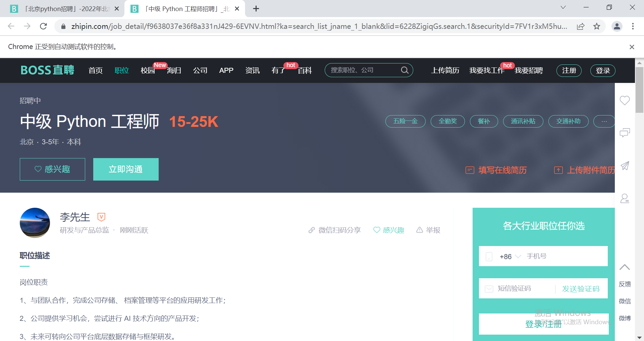Click the 通讯补贴 benefit tag
644x341 pixels.
[523, 121]
